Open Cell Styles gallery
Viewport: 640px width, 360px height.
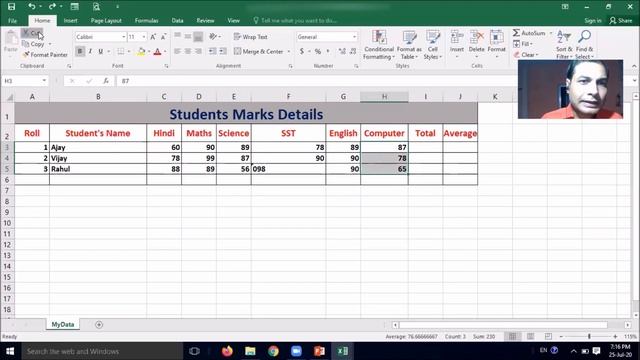pyautogui.click(x=432, y=45)
